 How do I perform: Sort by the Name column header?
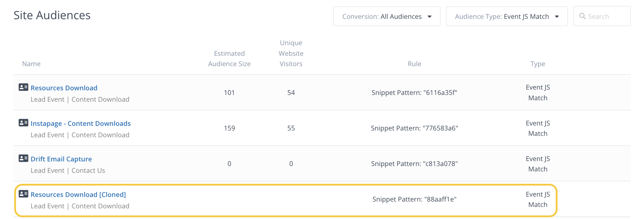[x=31, y=64]
